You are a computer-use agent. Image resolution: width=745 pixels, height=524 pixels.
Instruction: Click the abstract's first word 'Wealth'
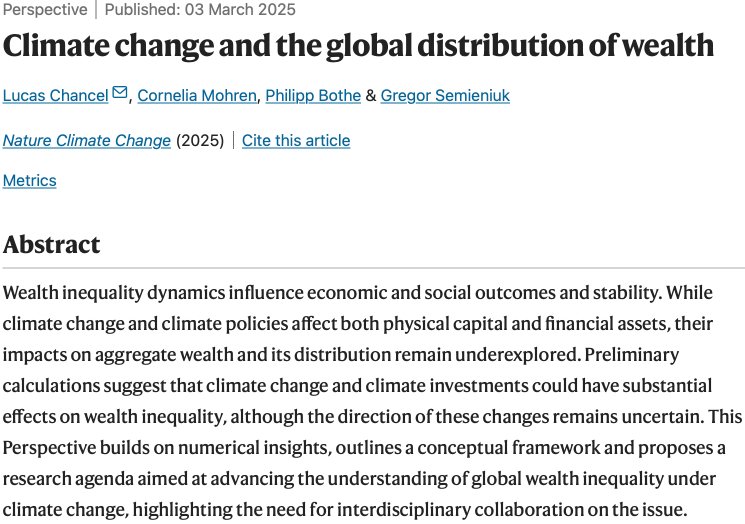pos(30,295)
